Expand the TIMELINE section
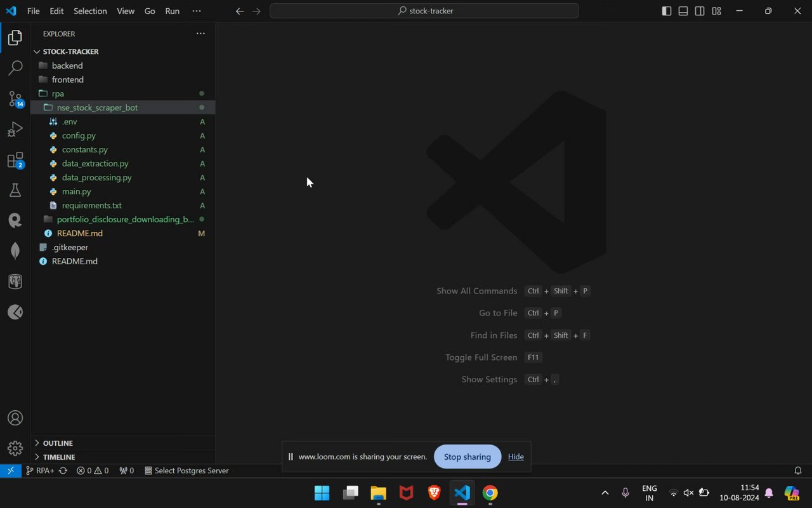Image resolution: width=812 pixels, height=508 pixels. [x=123, y=457]
